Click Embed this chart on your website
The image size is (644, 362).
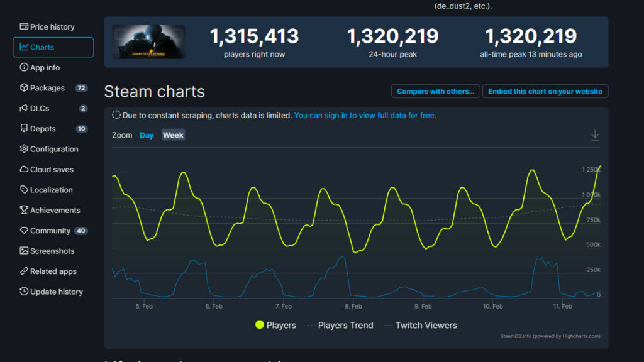545,91
